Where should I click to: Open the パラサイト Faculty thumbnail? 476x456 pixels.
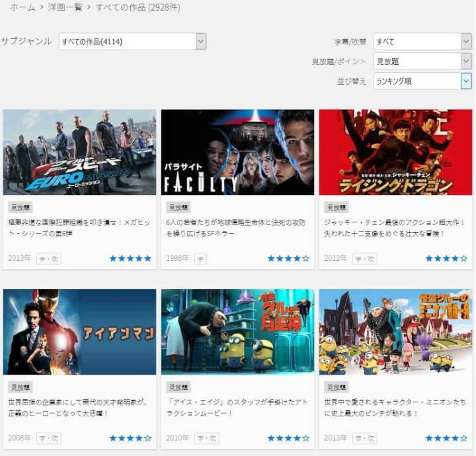(x=238, y=152)
